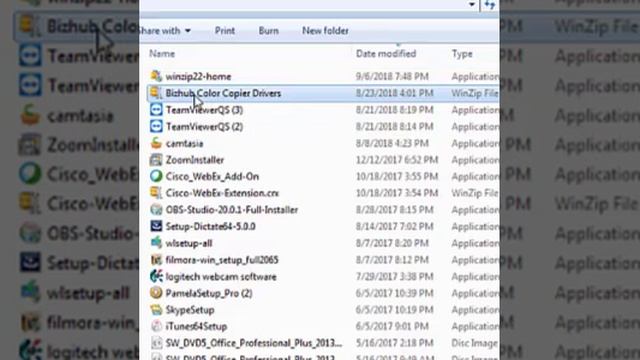
Task: Click the wlsetup-all icon
Action: point(156,243)
